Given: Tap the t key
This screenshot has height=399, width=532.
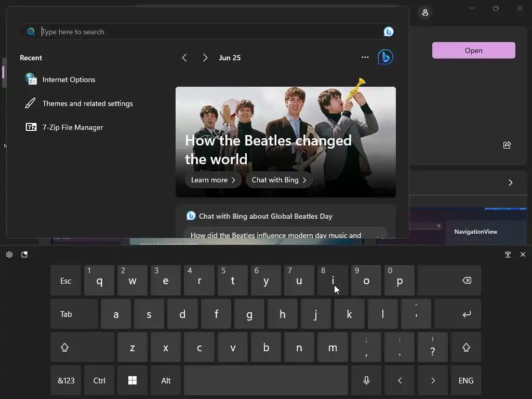Looking at the screenshot, I should click(x=233, y=280).
